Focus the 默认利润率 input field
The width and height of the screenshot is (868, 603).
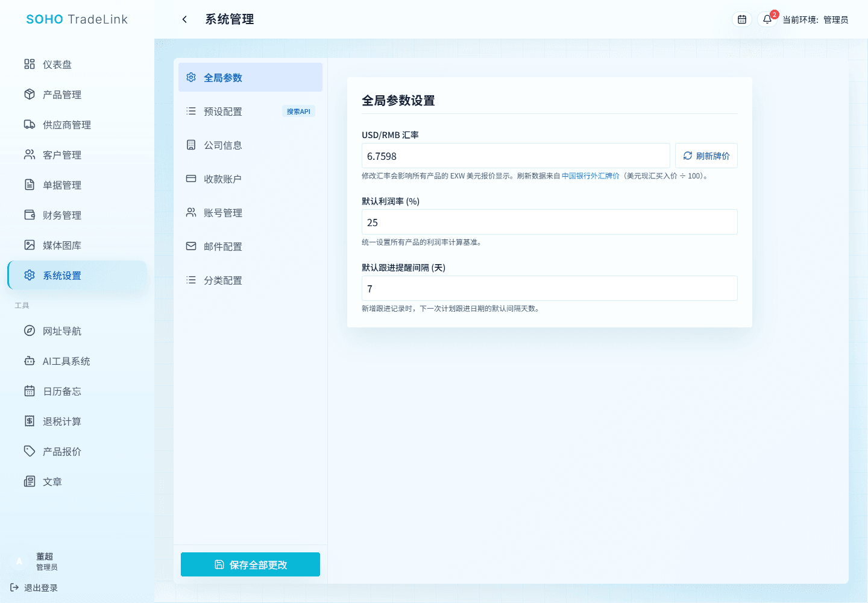click(550, 222)
